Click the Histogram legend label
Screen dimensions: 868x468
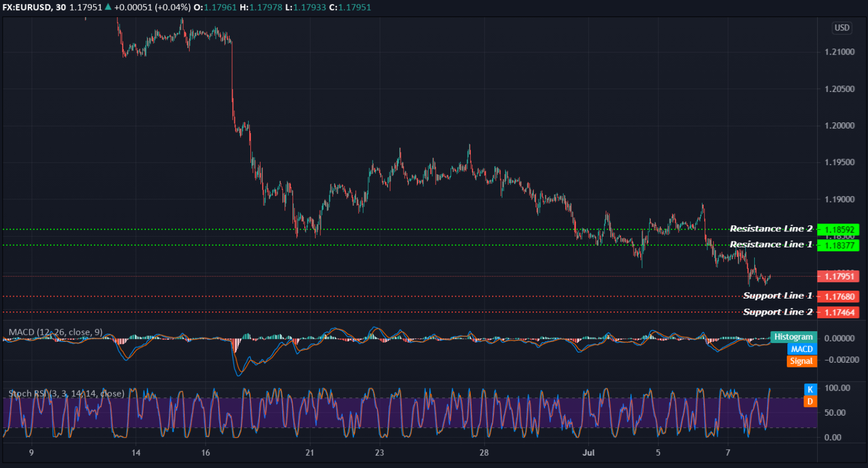[793, 337]
